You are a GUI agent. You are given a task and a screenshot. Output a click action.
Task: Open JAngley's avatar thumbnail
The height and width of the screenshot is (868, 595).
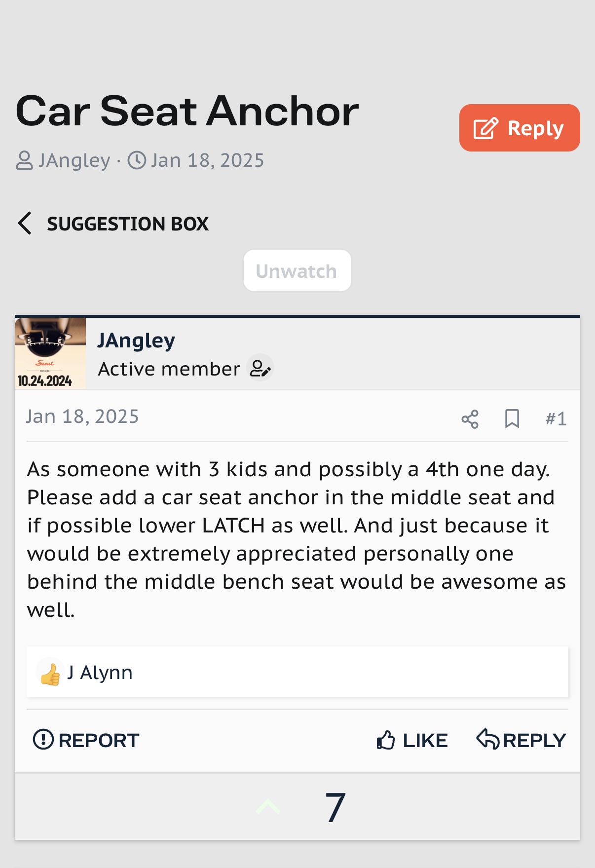[50, 353]
